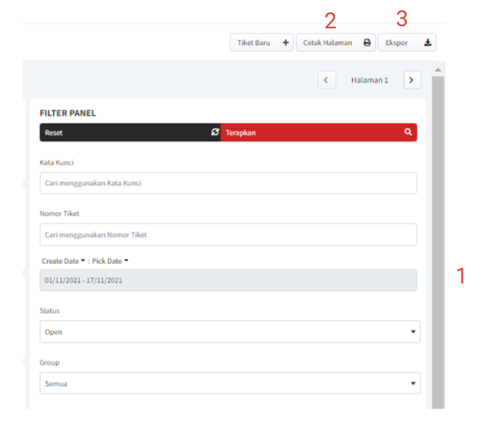The height and width of the screenshot is (448, 489).
Task: Expand the Group dropdown showing Semua
Action: (230, 383)
